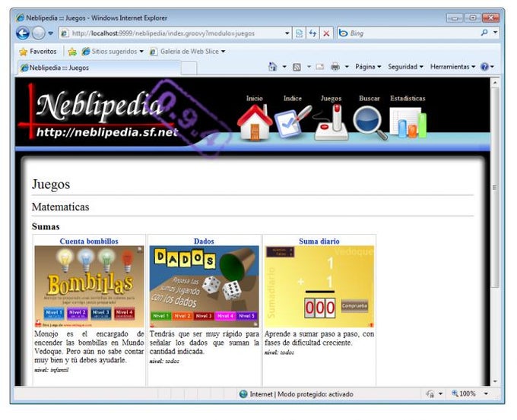Viewport: 517px width, 420px height.
Task: Click the Print icon
Action: pyautogui.click(x=335, y=67)
